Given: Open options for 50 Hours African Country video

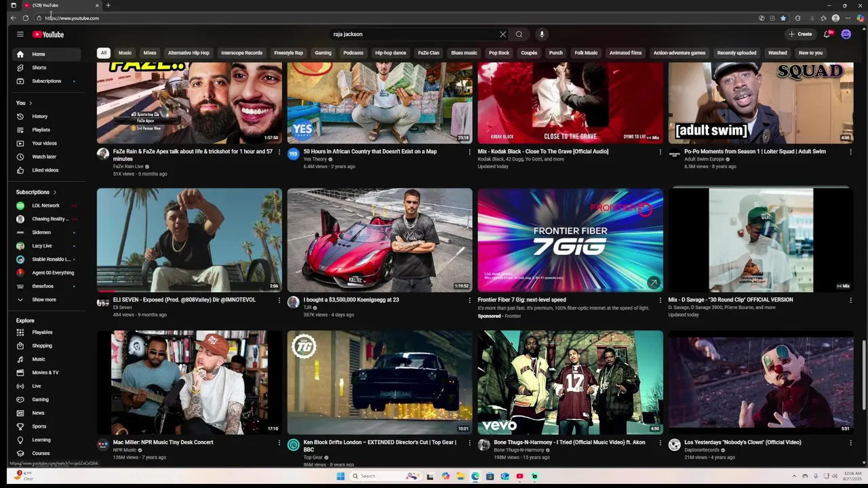Looking at the screenshot, I should (469, 152).
